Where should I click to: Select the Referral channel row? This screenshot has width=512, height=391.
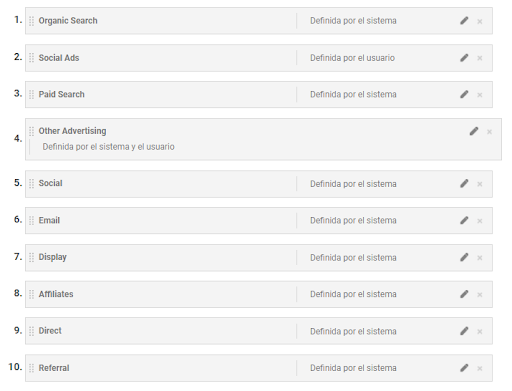(259, 368)
